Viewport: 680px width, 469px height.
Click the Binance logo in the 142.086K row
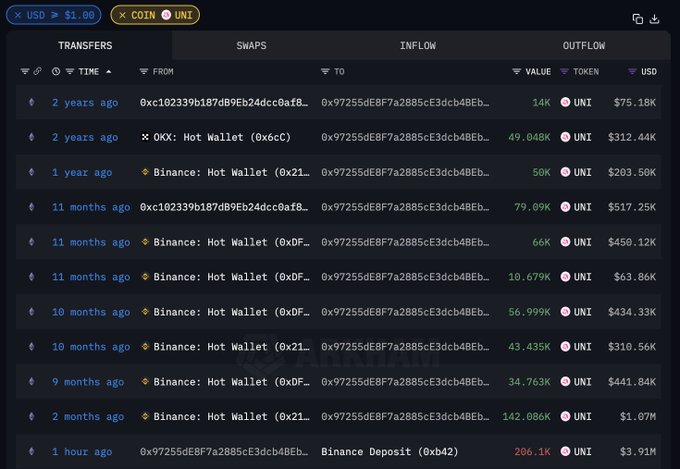point(145,417)
